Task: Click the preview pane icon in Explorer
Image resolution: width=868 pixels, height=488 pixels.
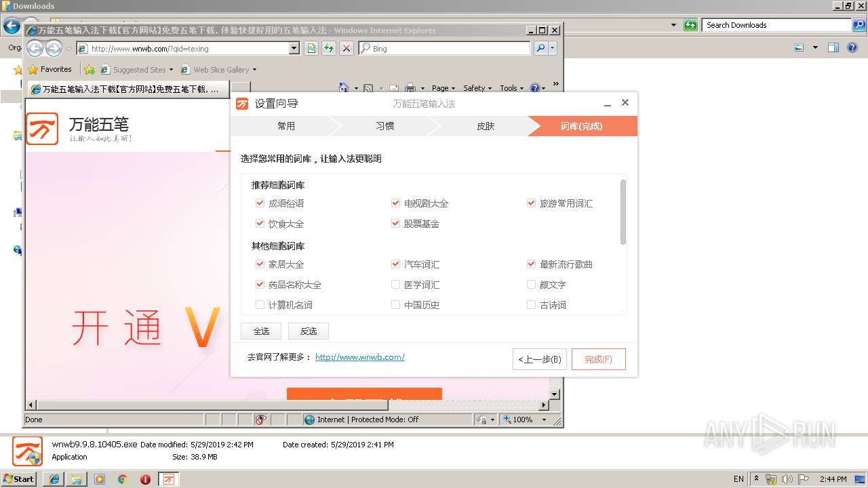Action: (x=833, y=47)
